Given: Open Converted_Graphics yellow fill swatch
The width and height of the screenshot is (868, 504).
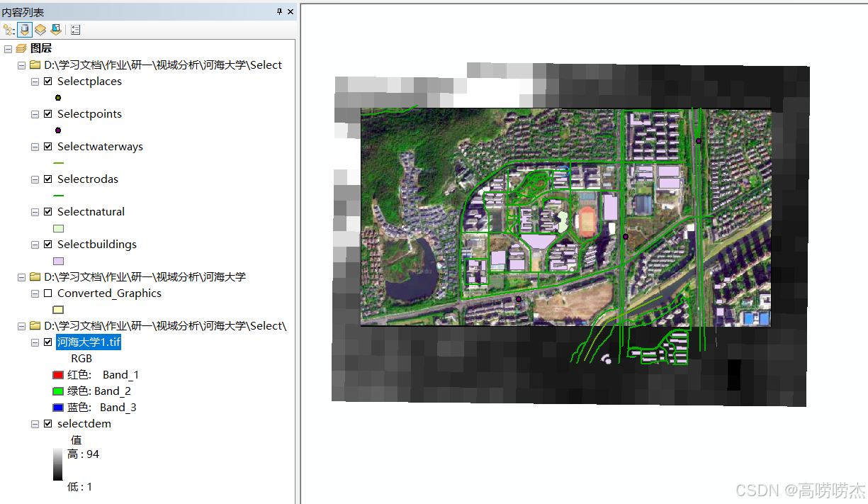Looking at the screenshot, I should [x=59, y=310].
